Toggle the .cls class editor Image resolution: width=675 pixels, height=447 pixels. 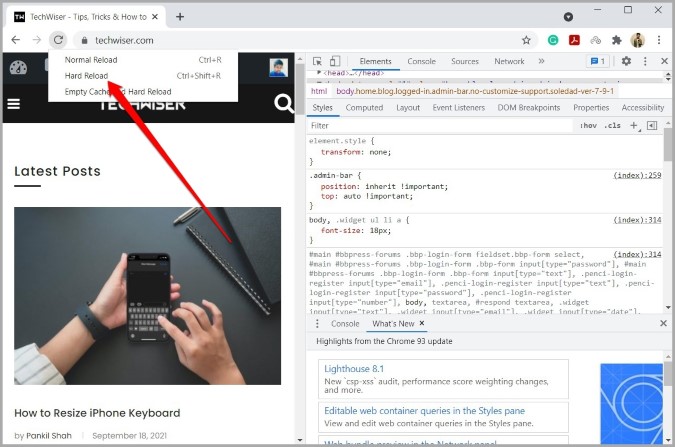point(612,125)
